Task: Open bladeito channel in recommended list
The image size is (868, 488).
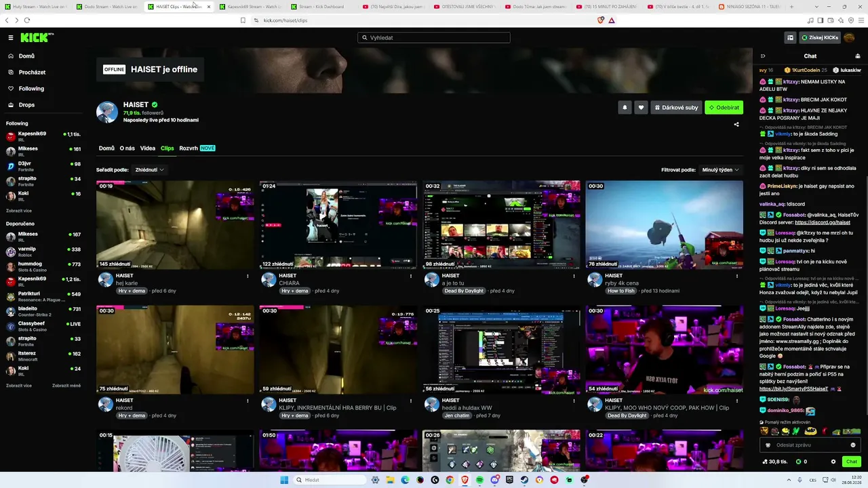Action: (43, 311)
